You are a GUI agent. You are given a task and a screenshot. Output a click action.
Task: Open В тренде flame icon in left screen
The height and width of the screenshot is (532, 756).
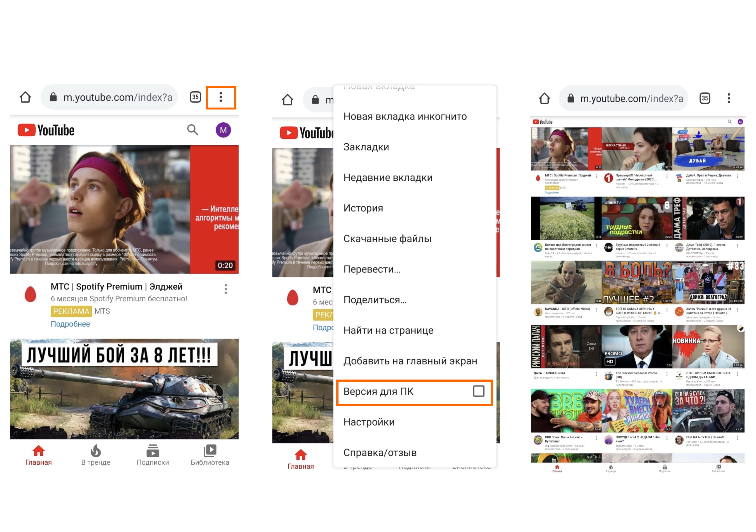[96, 451]
